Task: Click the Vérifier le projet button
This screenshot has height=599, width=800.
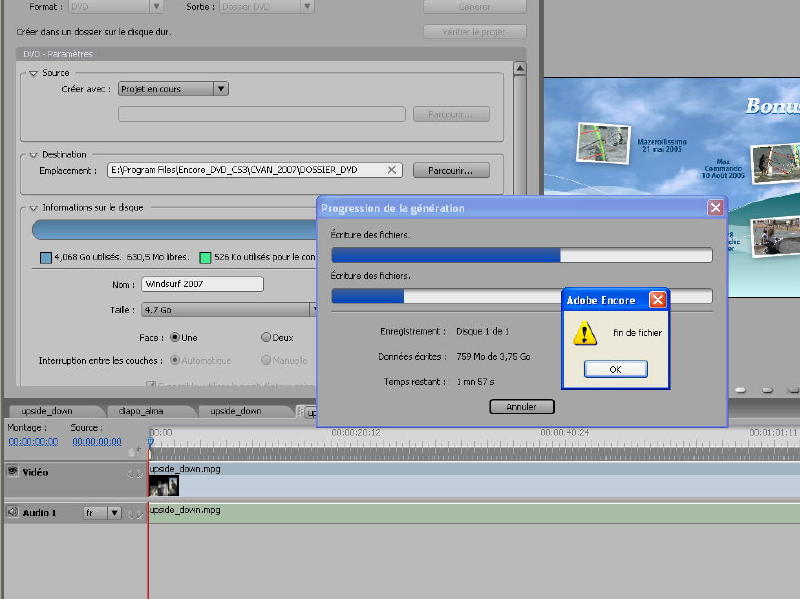Action: pyautogui.click(x=474, y=32)
